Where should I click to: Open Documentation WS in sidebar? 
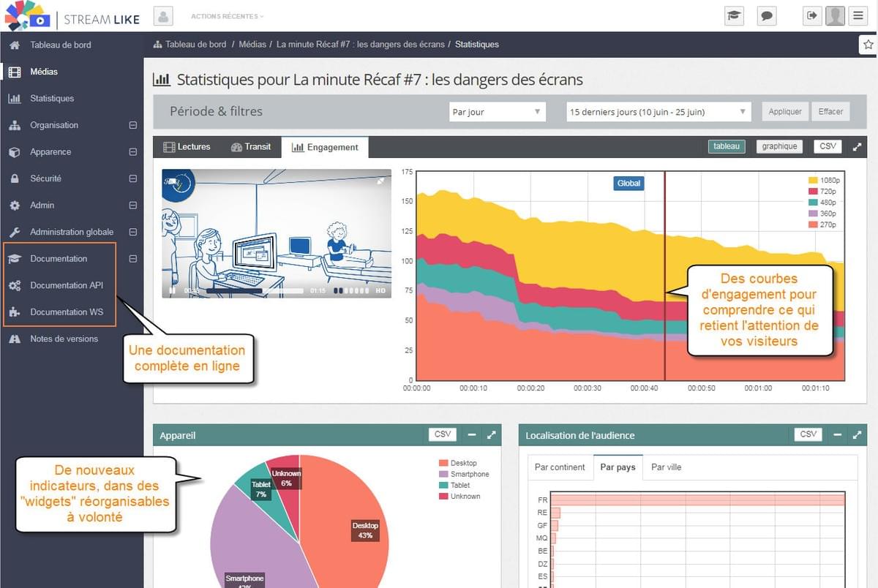click(67, 312)
